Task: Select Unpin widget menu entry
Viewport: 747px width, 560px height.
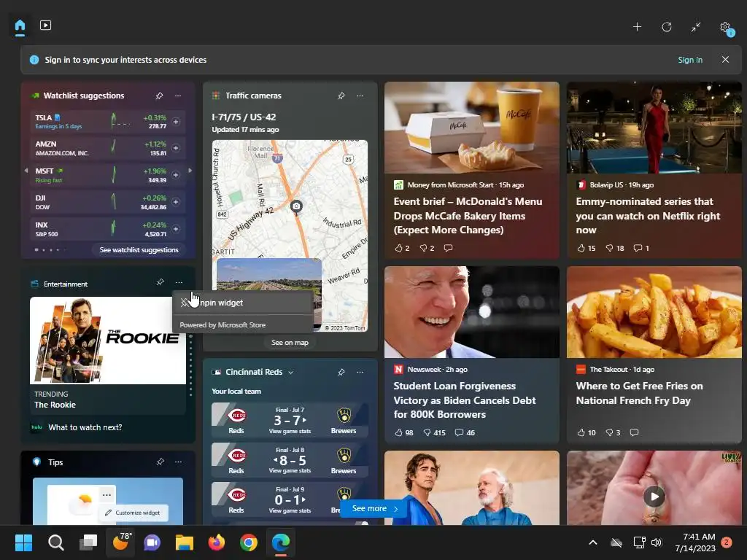Action: (x=243, y=303)
